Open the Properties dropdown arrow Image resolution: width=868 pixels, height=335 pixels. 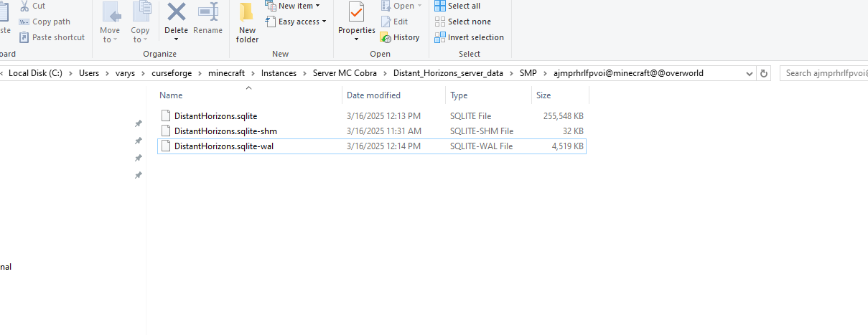[x=357, y=39]
